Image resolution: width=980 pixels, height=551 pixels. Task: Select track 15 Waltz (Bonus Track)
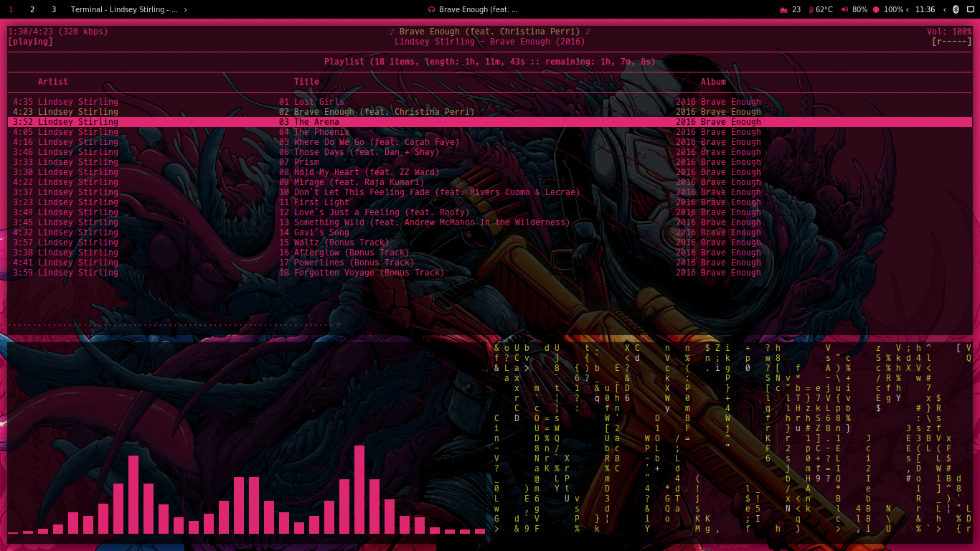click(490, 242)
